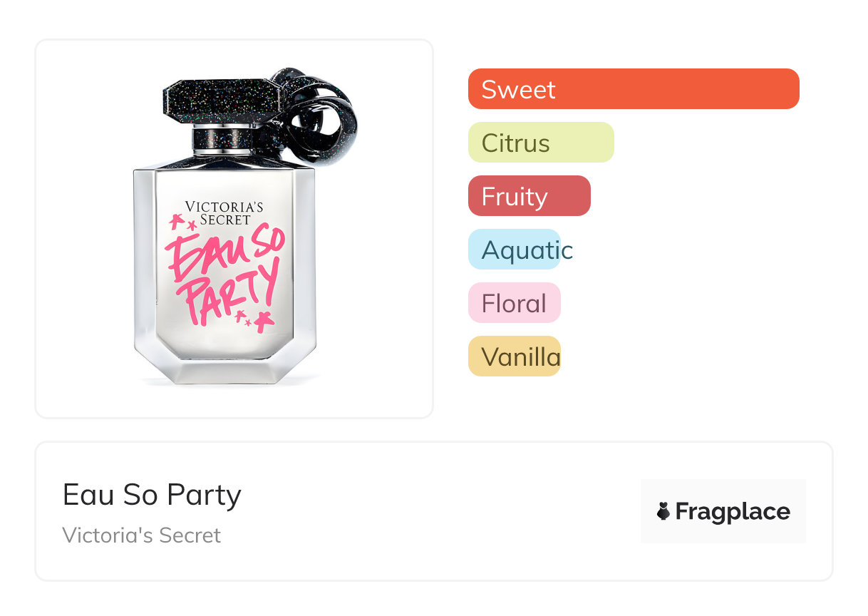Click the faceted silver base of the bottle

pyautogui.click(x=224, y=372)
